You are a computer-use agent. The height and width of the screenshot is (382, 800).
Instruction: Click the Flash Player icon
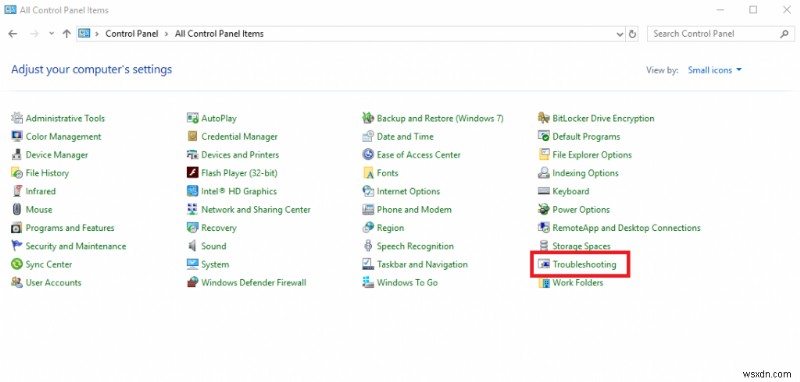[192, 173]
